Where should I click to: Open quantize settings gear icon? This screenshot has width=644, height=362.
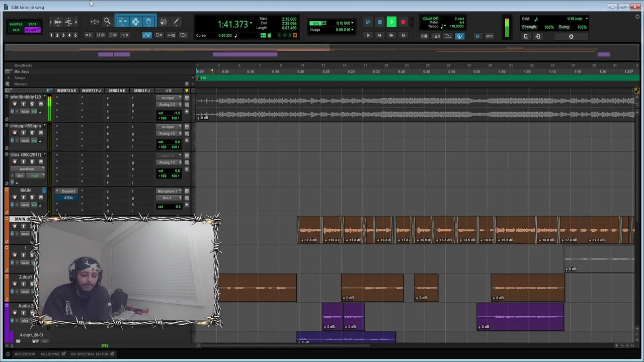point(571,36)
